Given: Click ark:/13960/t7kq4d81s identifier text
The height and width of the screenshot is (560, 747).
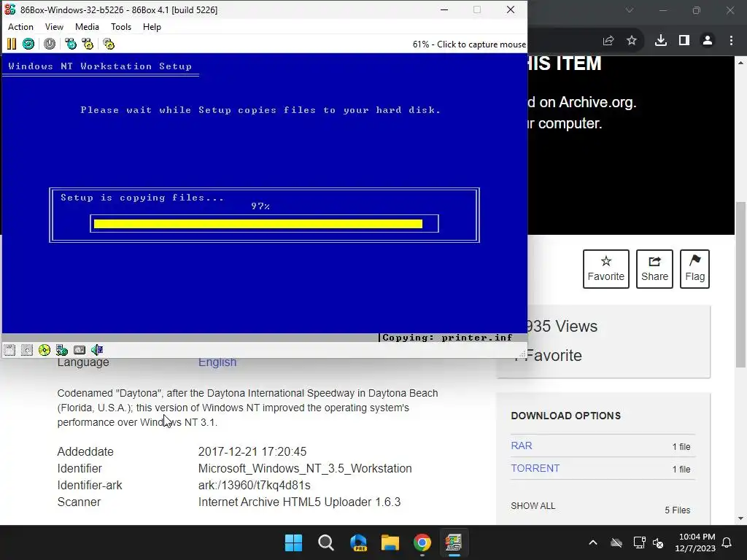Looking at the screenshot, I should tap(255, 485).
